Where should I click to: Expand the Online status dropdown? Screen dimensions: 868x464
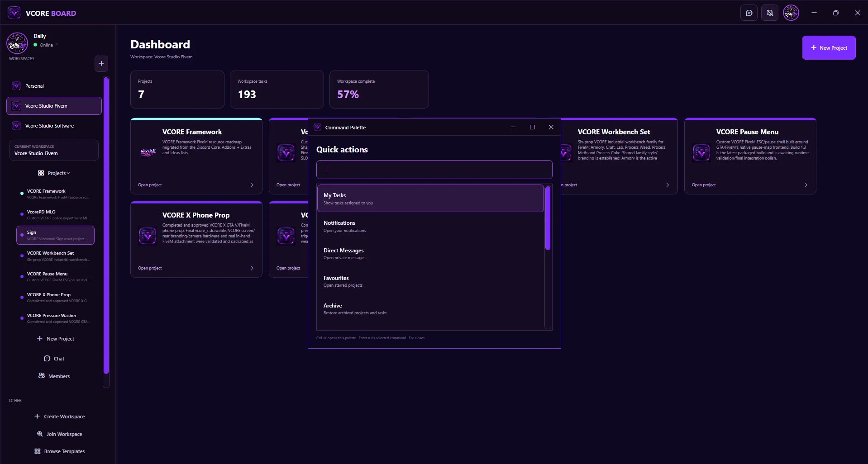point(57,45)
